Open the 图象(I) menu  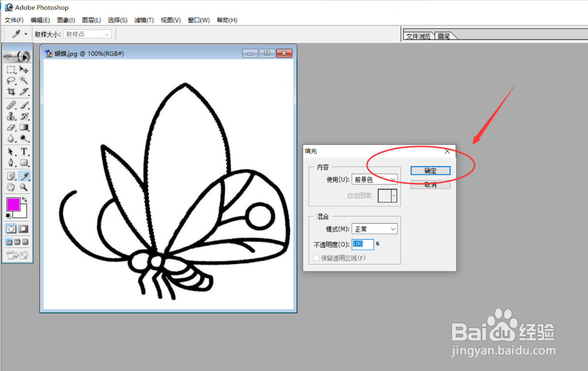66,20
